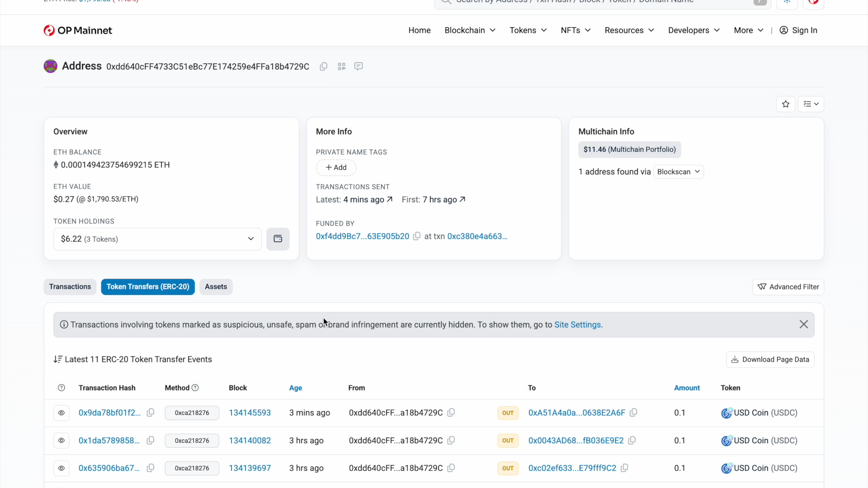Open the Blockchain menu
868x488 pixels.
(x=470, y=30)
